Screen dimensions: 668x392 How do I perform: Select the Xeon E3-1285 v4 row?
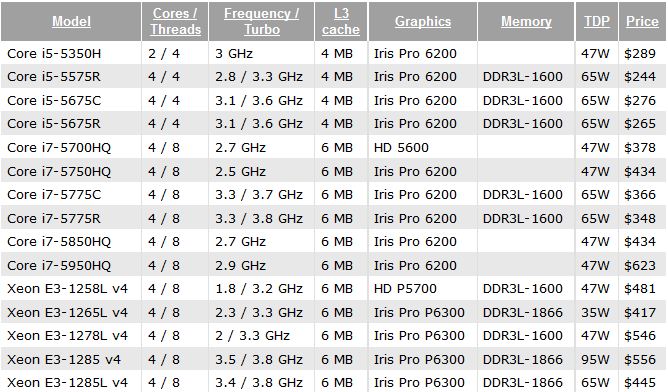333,360
